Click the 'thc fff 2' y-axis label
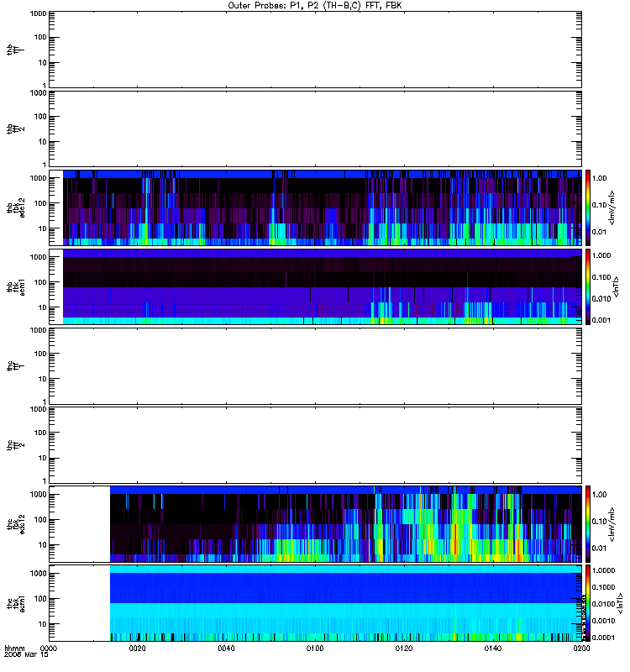 pyautogui.click(x=15, y=445)
